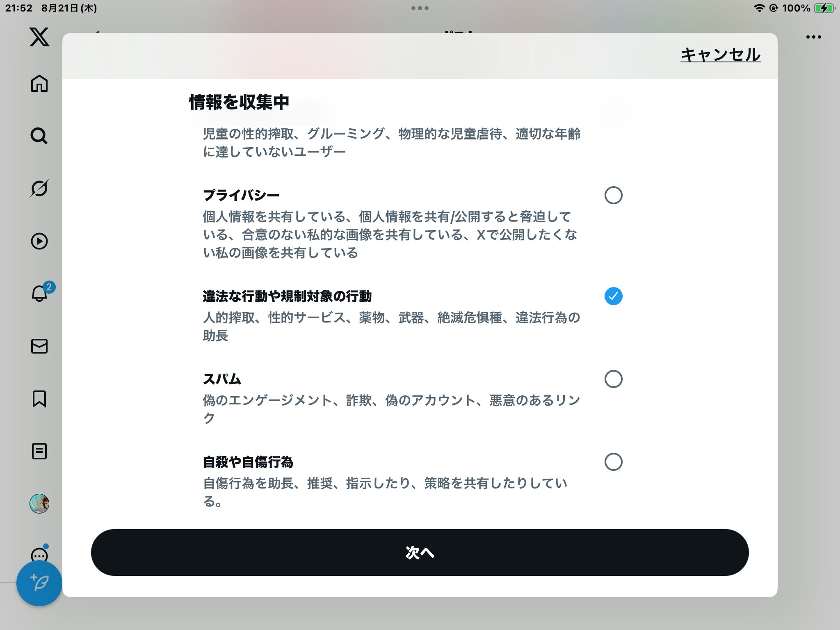Open the video play icon
The height and width of the screenshot is (630, 840).
tap(39, 241)
